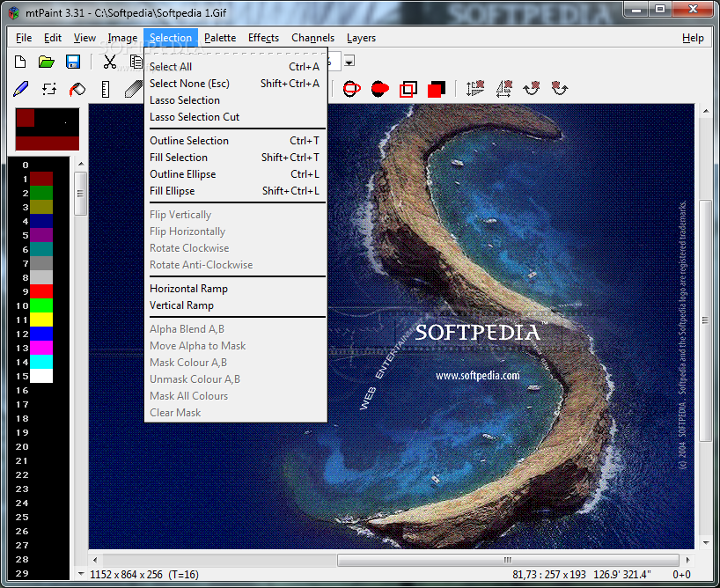The image size is (720, 588).
Task: Choose Vertical Ramp
Action: 235,305
